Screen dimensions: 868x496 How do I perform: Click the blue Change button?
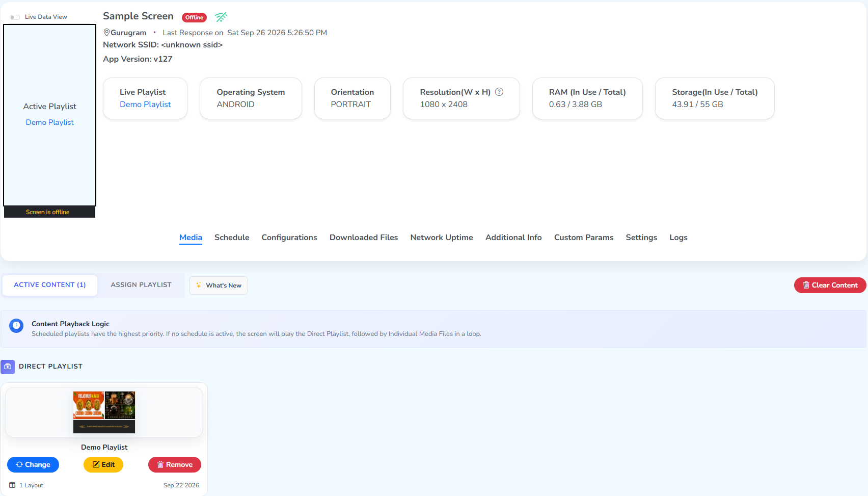click(33, 464)
